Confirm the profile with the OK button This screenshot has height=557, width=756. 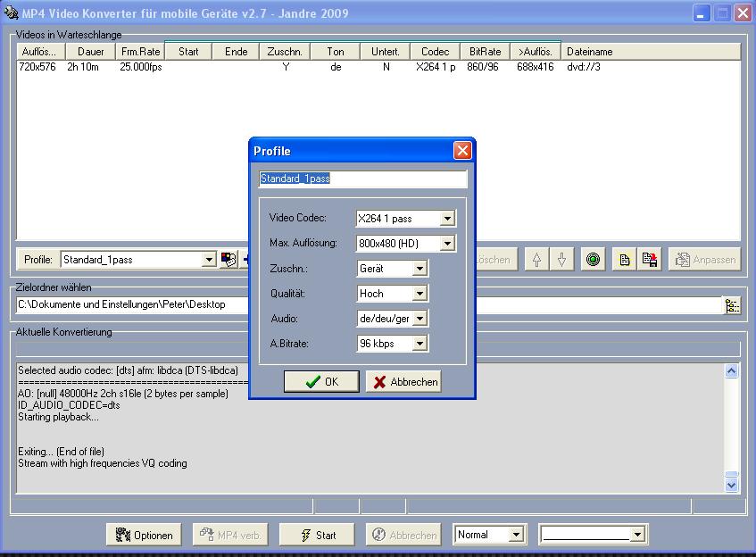(321, 381)
